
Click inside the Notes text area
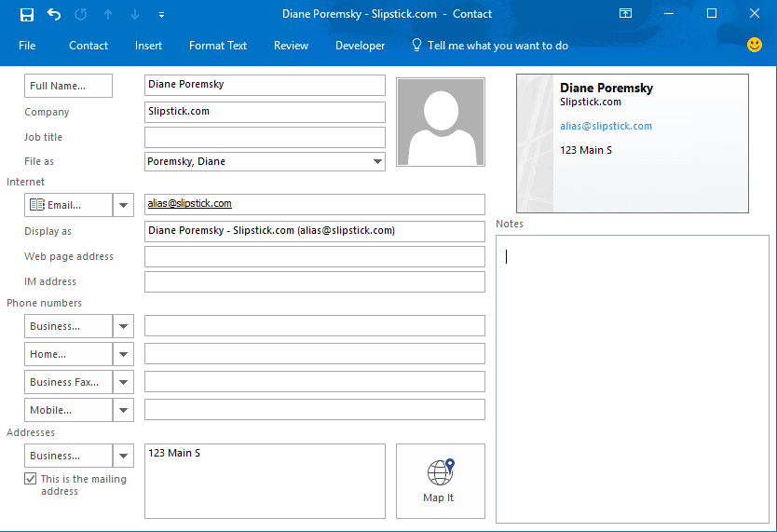pos(633,379)
